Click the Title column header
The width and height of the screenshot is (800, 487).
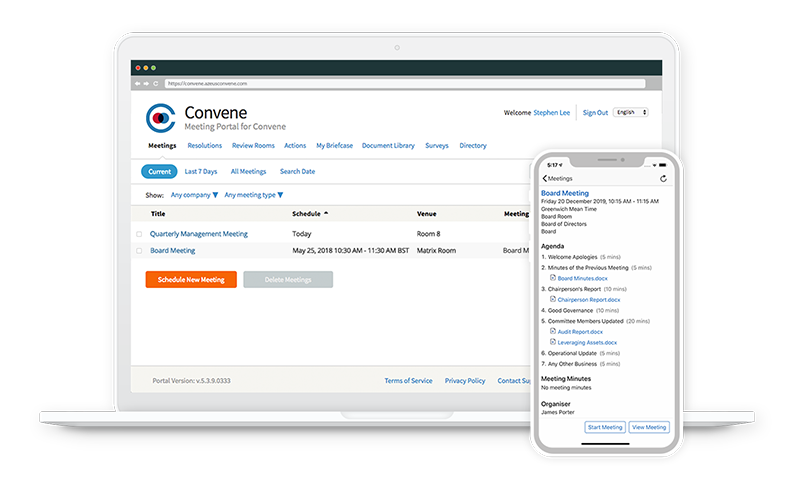[158, 214]
